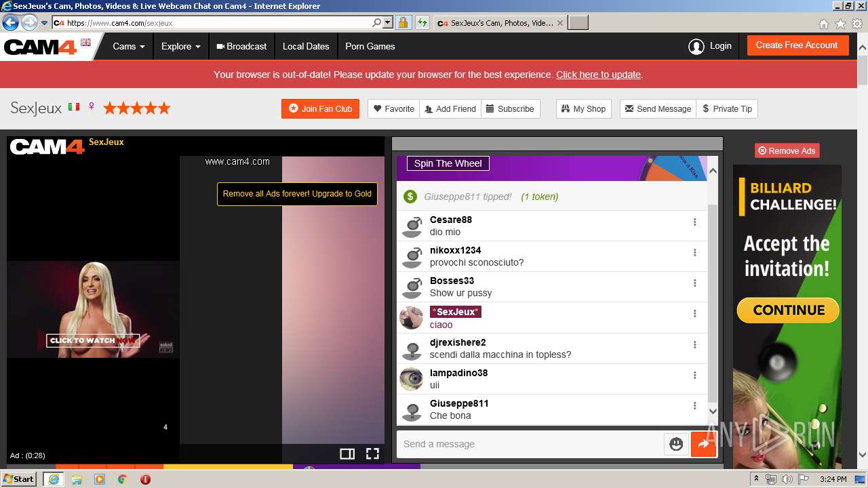Open a new browser tab
868x488 pixels.
[x=578, y=22]
